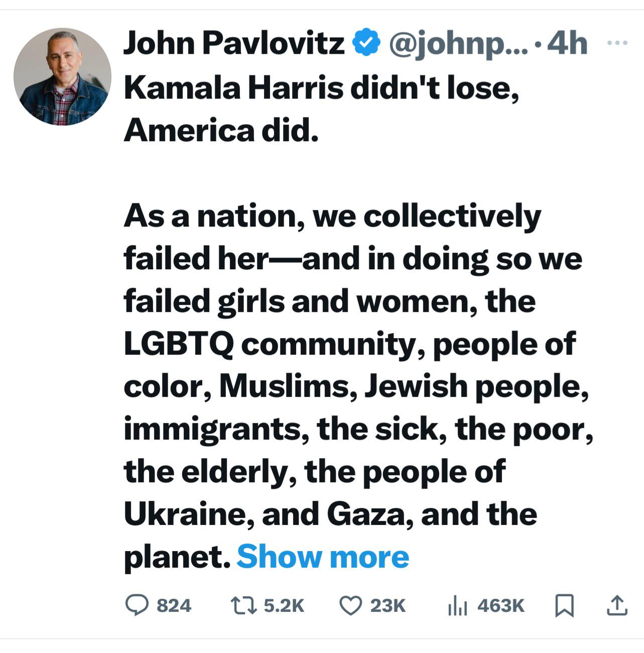Open the three-dot more options menu
The height and width of the screenshot is (653, 644).
[x=617, y=43]
